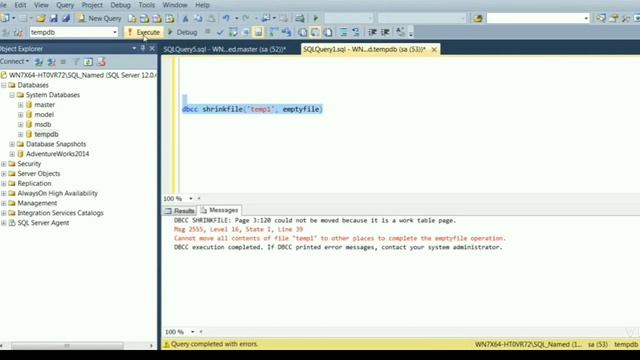Open the Query menu

65,5
